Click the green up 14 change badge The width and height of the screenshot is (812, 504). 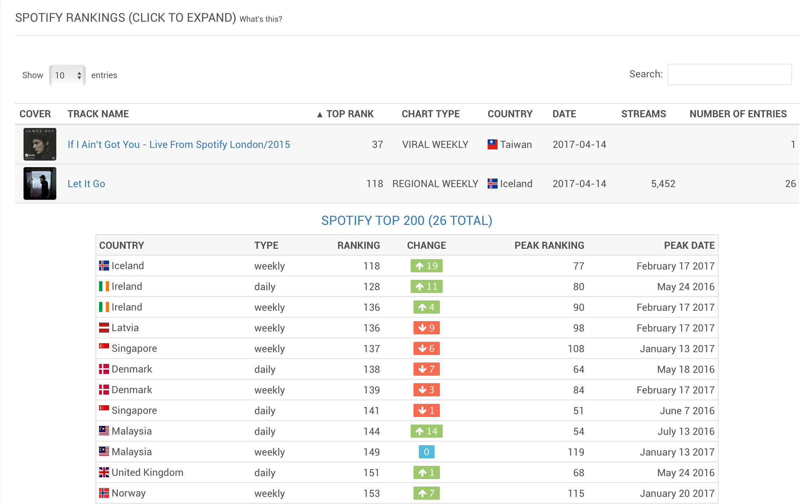tap(426, 431)
